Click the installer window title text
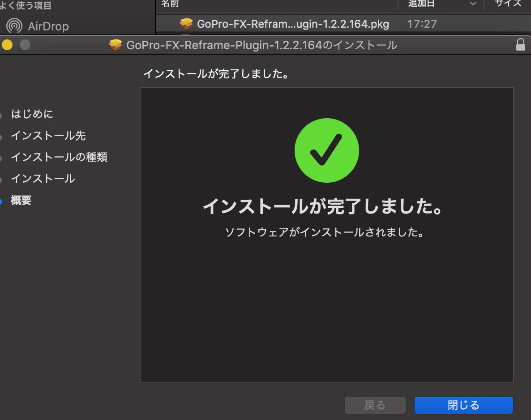531x420 pixels. coord(262,45)
